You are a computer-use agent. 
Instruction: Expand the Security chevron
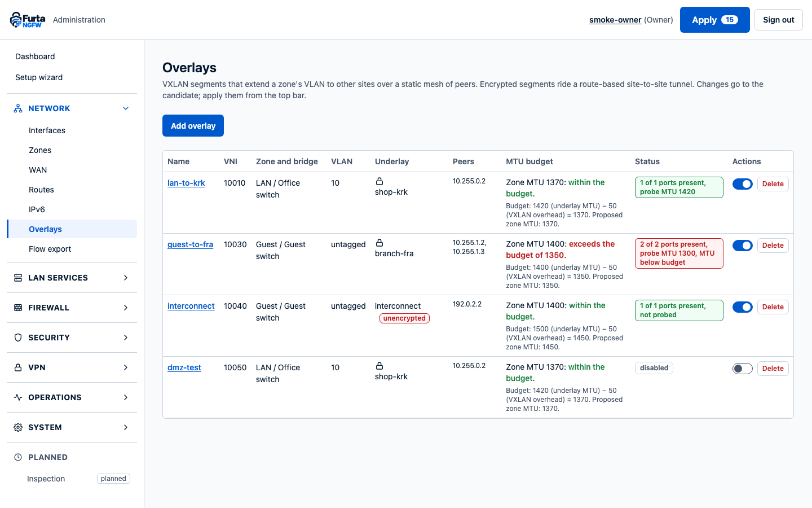pos(126,338)
